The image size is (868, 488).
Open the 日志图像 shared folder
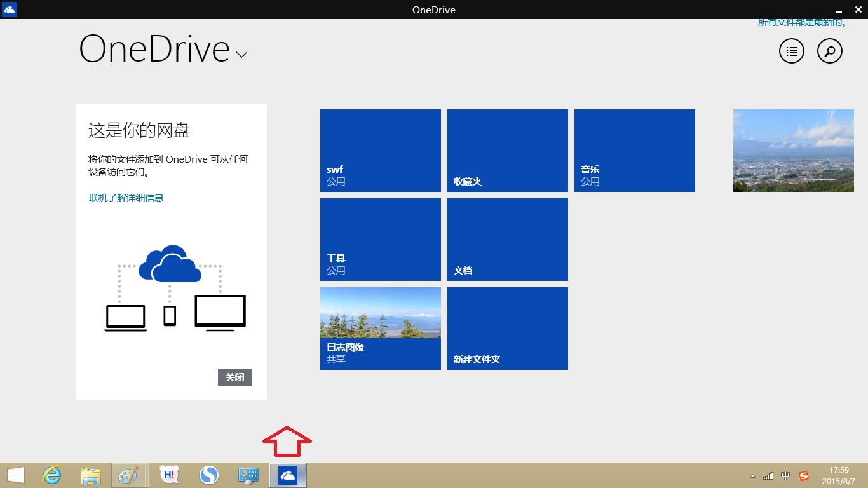pyautogui.click(x=380, y=329)
